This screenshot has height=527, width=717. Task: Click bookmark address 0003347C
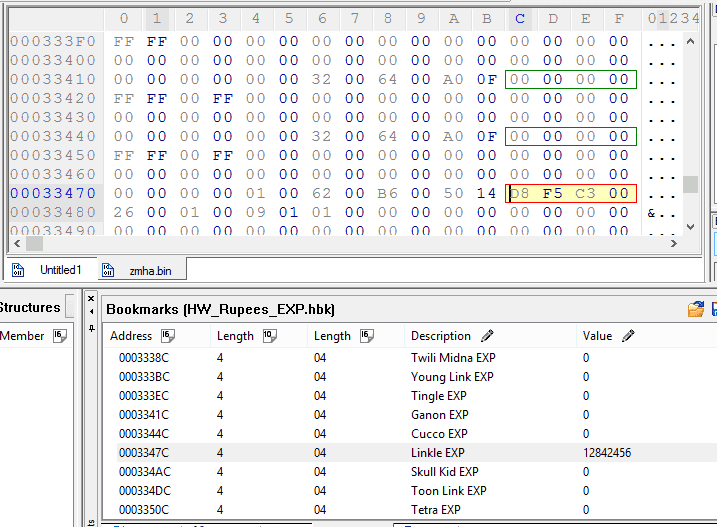point(144,453)
